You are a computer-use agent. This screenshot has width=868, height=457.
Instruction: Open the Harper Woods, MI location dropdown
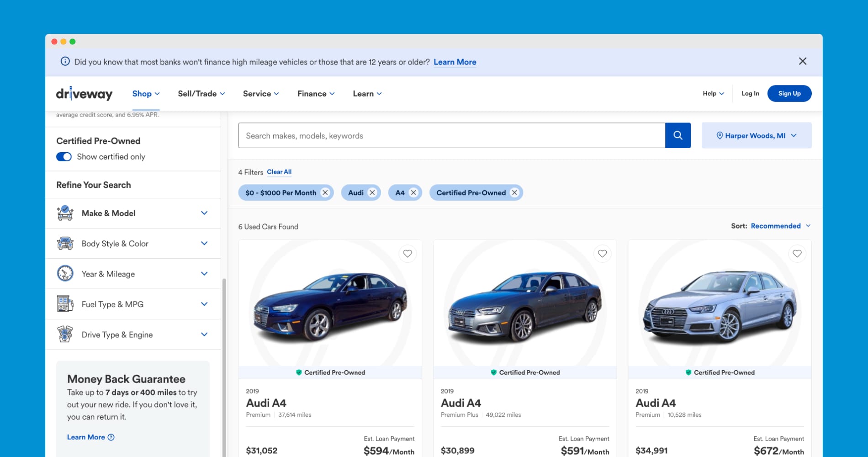pos(756,135)
